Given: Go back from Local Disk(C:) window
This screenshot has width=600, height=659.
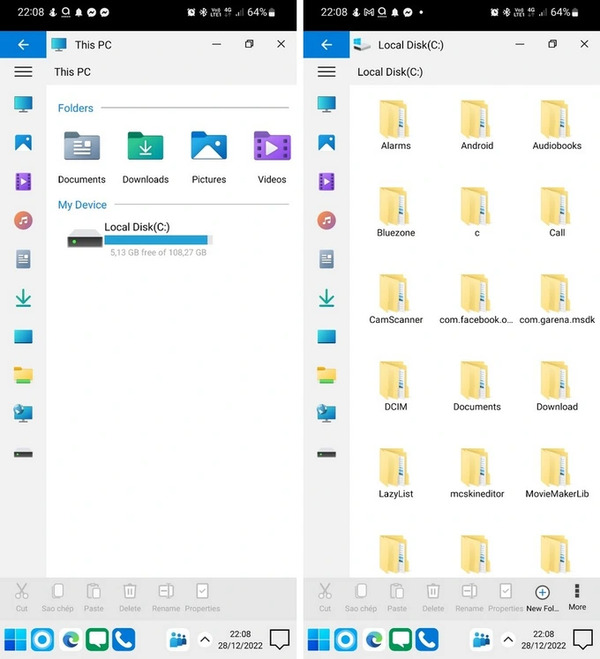Looking at the screenshot, I should click(x=326, y=45).
